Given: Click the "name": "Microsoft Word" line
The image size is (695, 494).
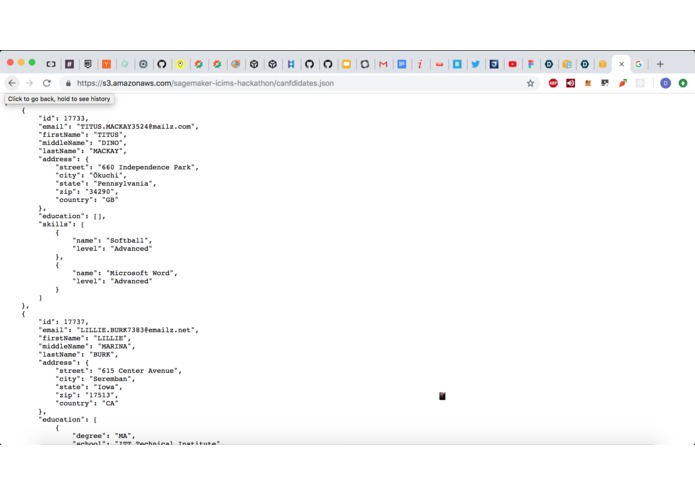Looking at the screenshot, I should point(125,273).
